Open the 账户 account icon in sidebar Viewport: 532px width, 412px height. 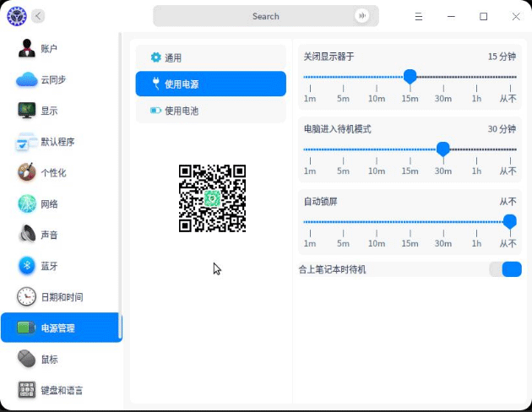tap(26, 48)
